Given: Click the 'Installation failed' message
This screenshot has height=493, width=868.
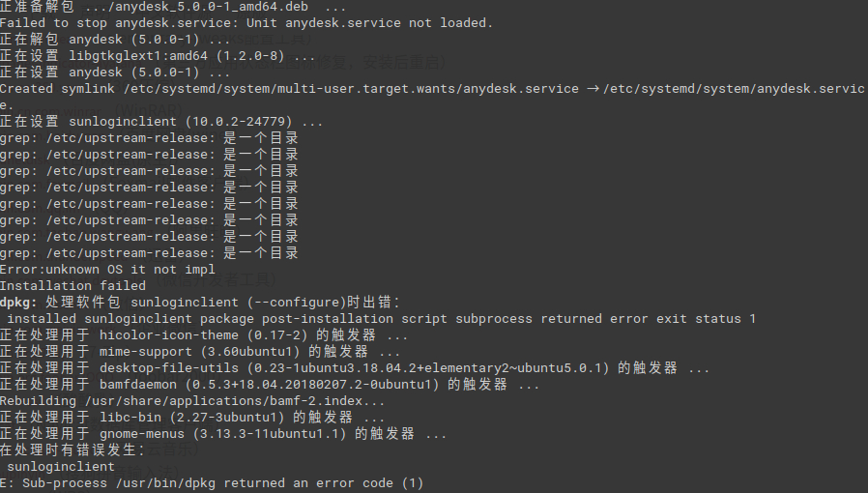Looking at the screenshot, I should 72,286.
